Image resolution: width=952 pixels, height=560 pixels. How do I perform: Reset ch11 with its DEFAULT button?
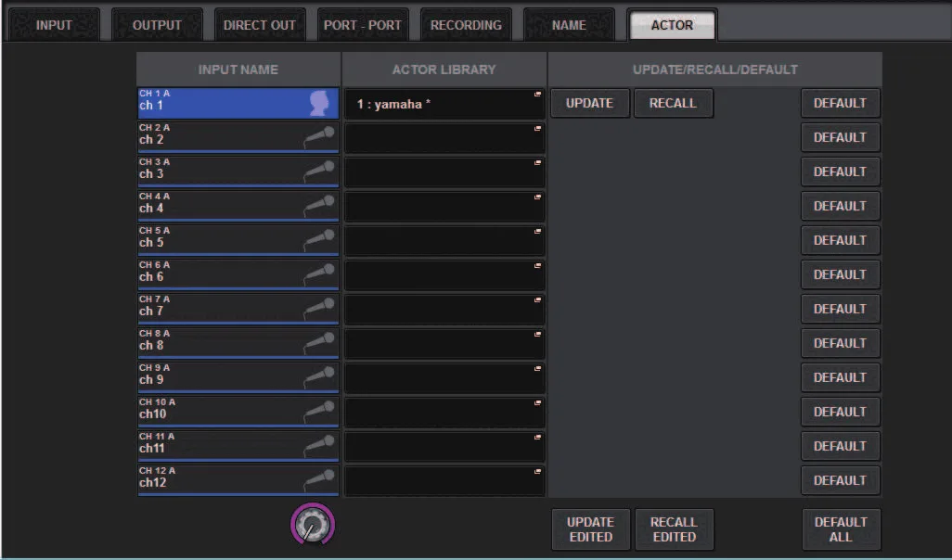[841, 446]
